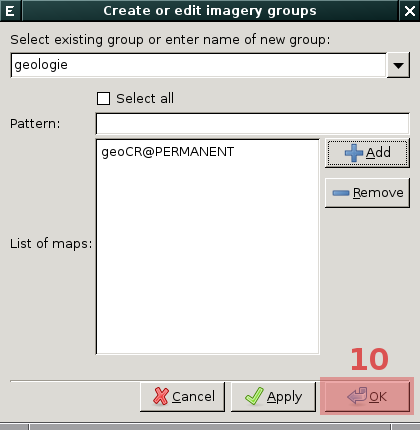Screen dimensions: 420x430
Task: Confirm with the OK button
Action: pos(367,397)
